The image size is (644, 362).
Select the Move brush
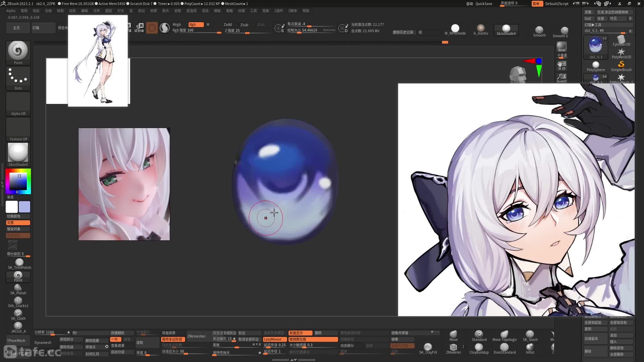point(453,336)
